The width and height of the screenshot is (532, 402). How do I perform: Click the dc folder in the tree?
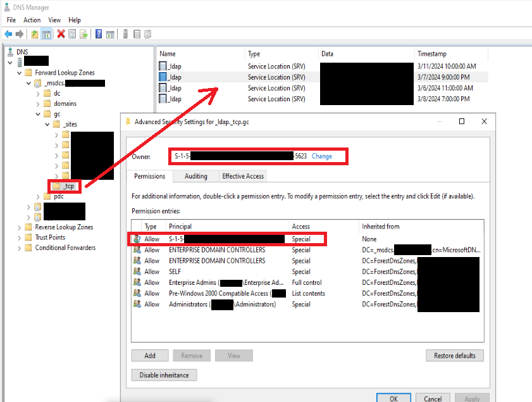pyautogui.click(x=57, y=93)
